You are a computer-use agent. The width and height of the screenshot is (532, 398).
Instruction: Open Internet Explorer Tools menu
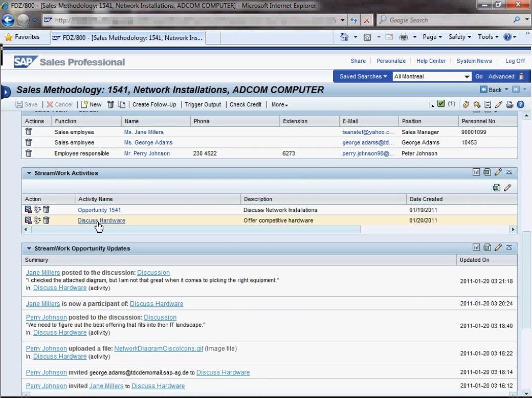488,37
